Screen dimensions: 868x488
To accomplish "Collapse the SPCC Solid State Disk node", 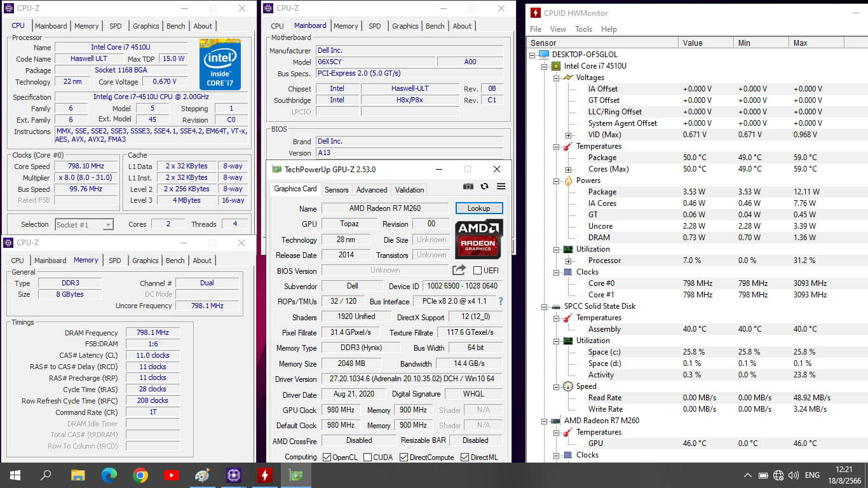I will 544,306.
